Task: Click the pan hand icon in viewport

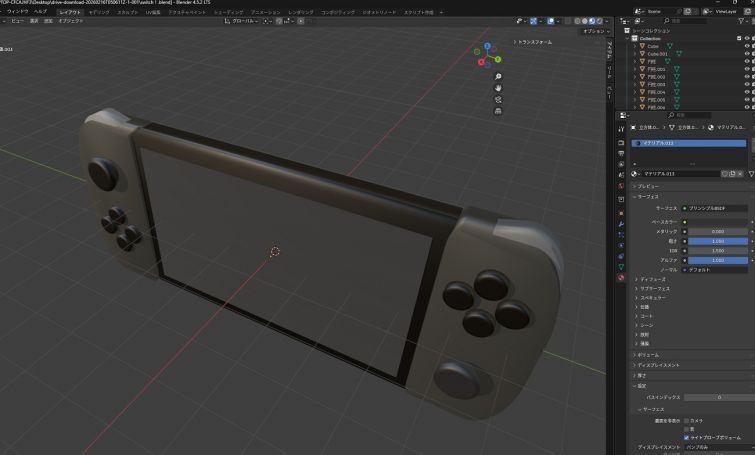Action: (x=498, y=88)
